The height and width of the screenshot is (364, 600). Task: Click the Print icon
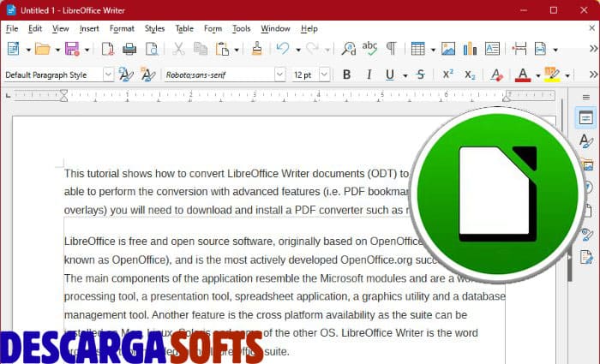tap(129, 49)
